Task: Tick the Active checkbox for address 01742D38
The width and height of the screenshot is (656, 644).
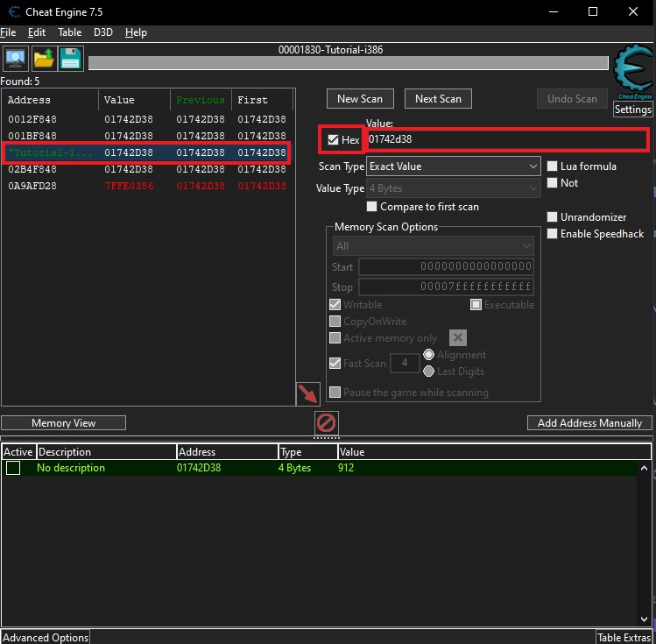Action: coord(13,469)
